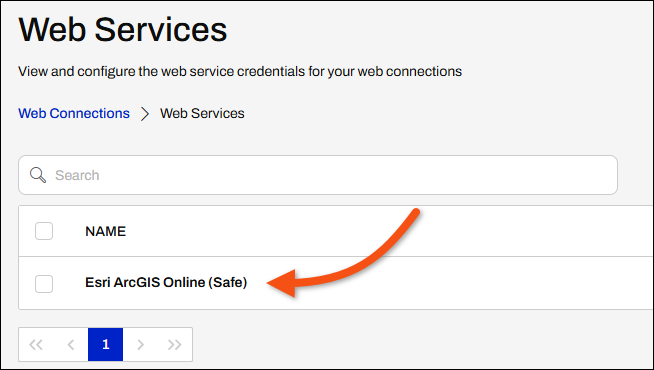654x370 pixels.
Task: Go to previous page using left chevron
Action: pos(71,345)
